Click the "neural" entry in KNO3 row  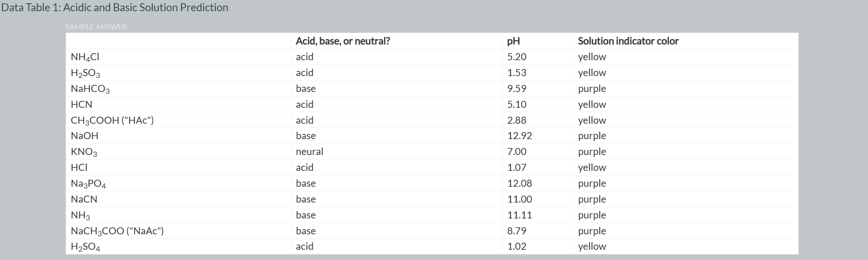309,152
